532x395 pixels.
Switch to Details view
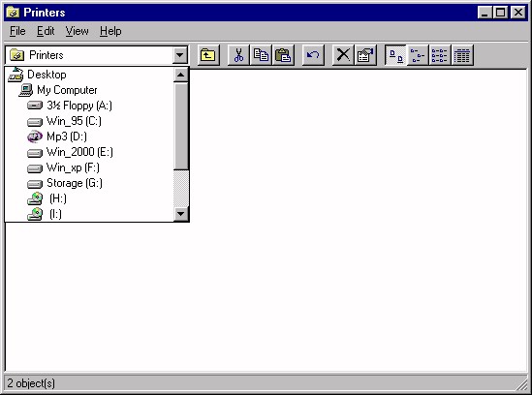pos(462,55)
